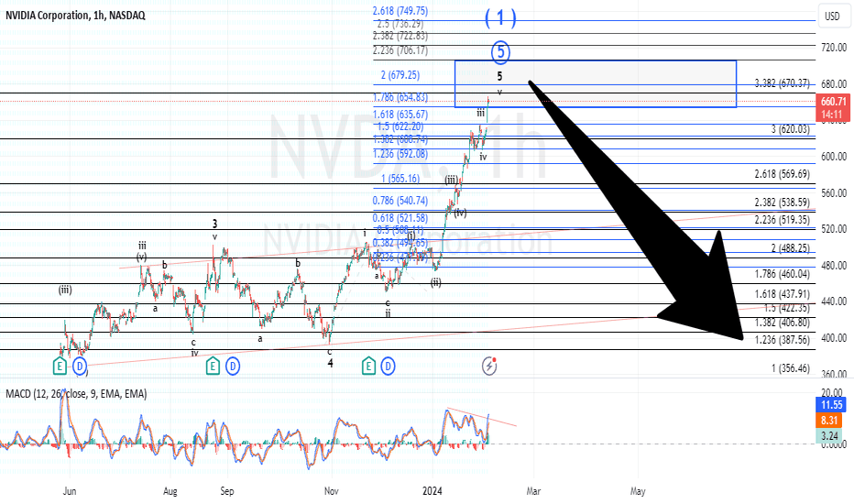Click the right-side label 3.382 (670.37)

click(x=783, y=83)
